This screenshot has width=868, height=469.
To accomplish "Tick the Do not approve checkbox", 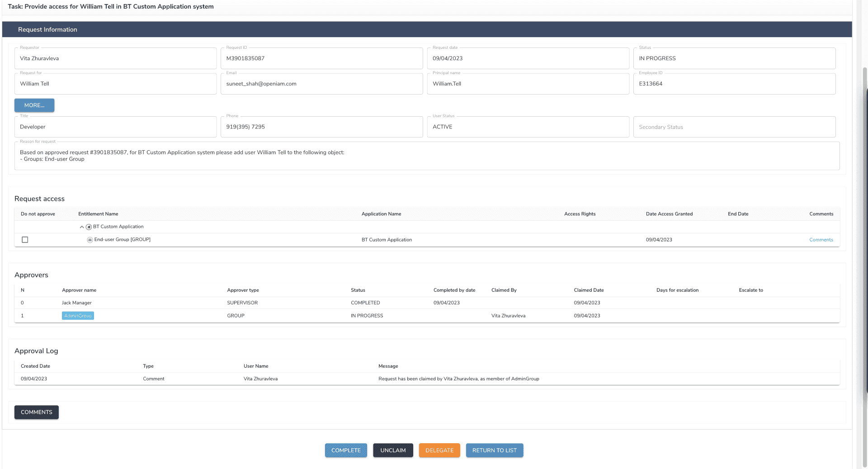I will tap(25, 240).
